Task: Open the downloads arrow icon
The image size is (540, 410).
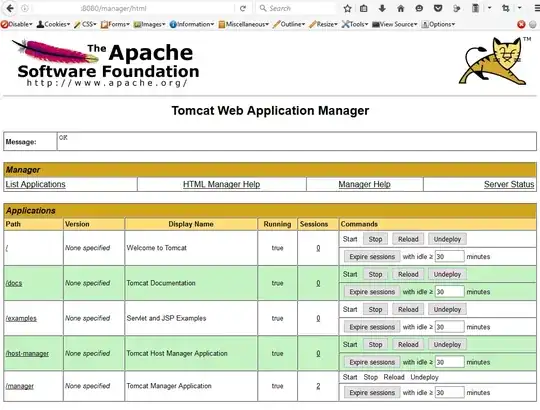Action: coord(382,8)
